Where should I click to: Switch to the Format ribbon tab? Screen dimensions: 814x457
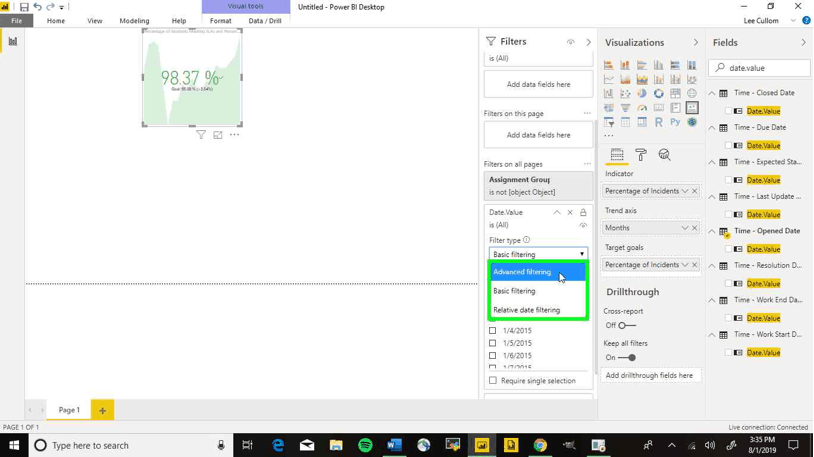pyautogui.click(x=221, y=21)
